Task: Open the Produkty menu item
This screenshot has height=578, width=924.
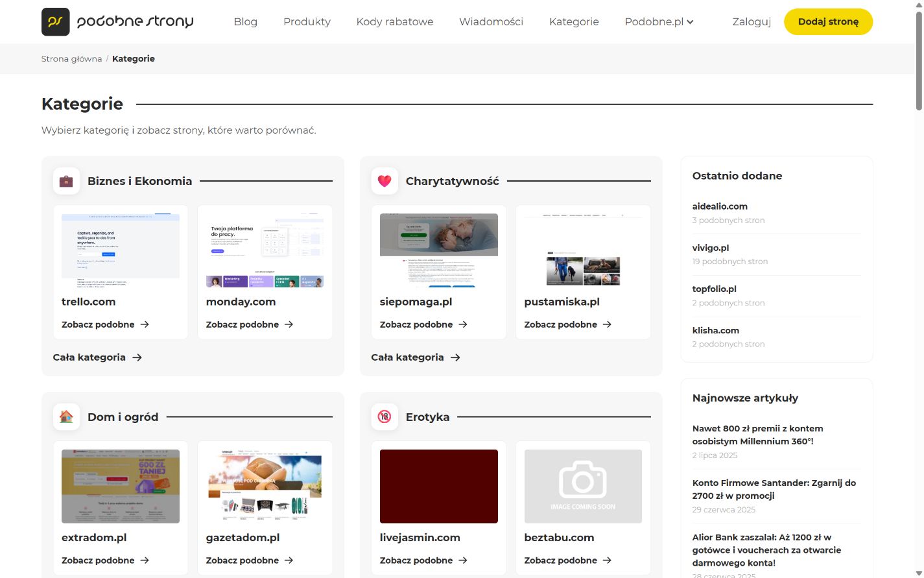Action: 307,21
